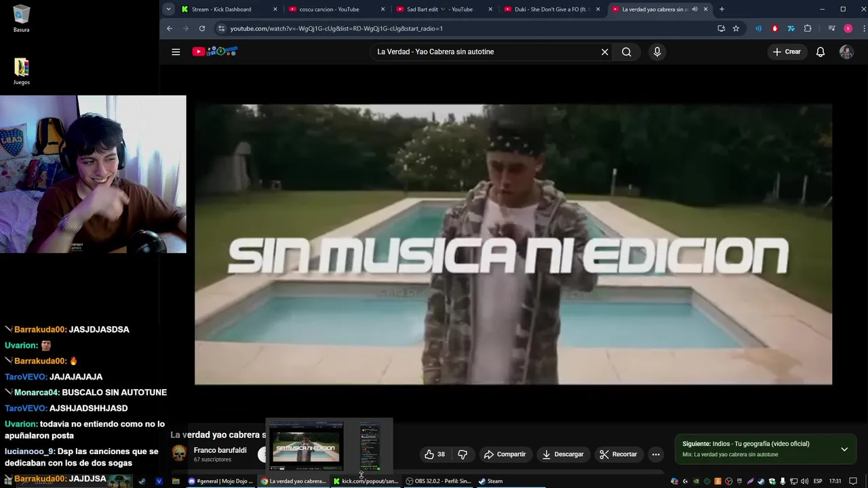Open Franco barufaldi channel avatar

pos(179,453)
